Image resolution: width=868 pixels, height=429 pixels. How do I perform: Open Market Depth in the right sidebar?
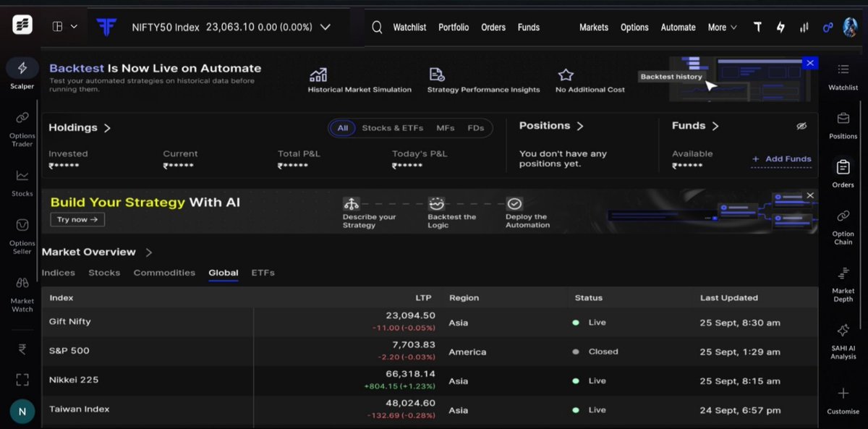[x=843, y=284]
